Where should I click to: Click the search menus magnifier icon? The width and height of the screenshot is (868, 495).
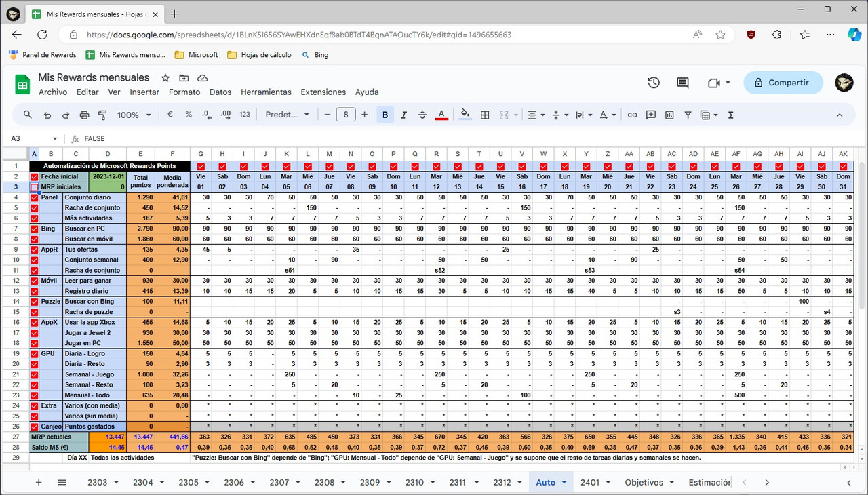(28, 115)
